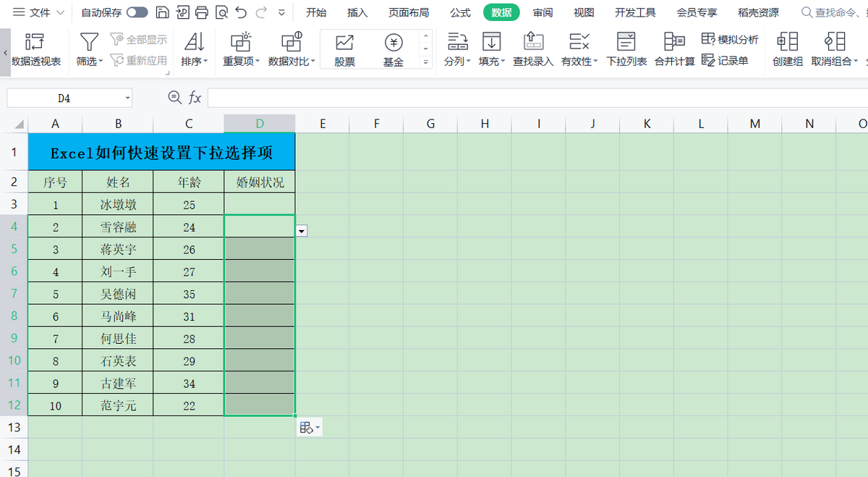Click the 记录单 record form button
The image size is (868, 477).
click(725, 61)
